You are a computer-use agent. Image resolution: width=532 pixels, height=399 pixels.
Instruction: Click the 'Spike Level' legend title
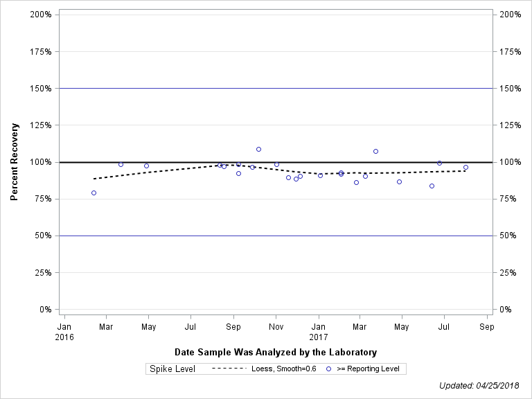pos(172,369)
